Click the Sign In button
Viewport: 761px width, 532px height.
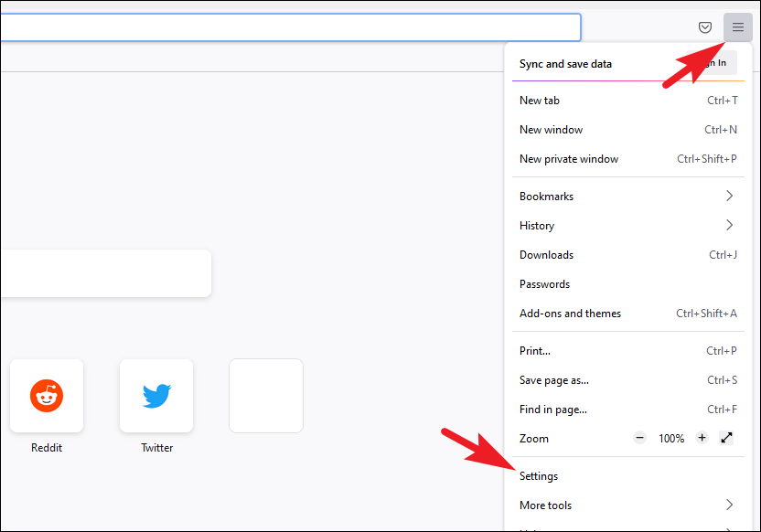point(712,62)
